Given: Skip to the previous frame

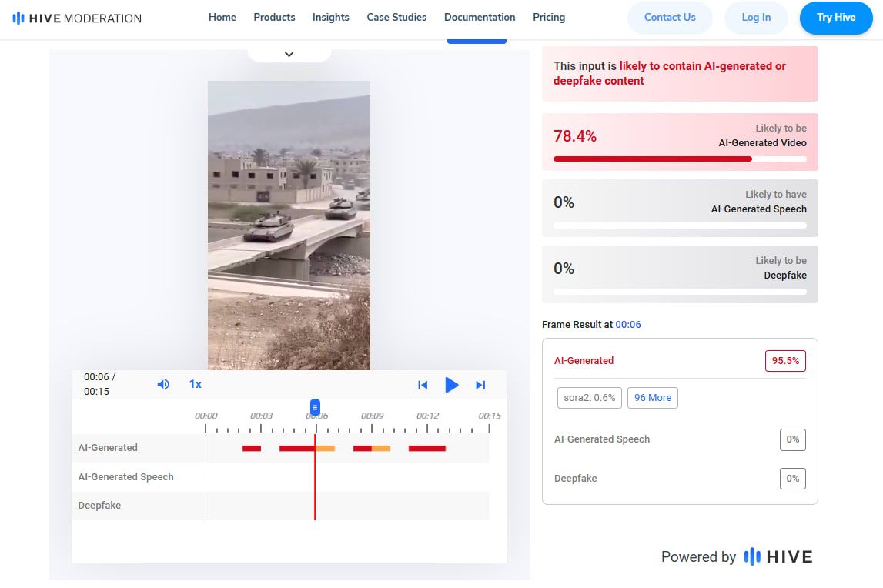Looking at the screenshot, I should tap(423, 385).
